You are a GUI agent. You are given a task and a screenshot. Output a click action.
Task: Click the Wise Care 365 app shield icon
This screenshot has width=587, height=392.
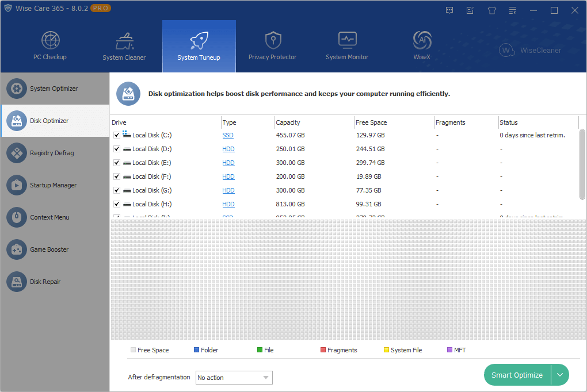(8, 8)
